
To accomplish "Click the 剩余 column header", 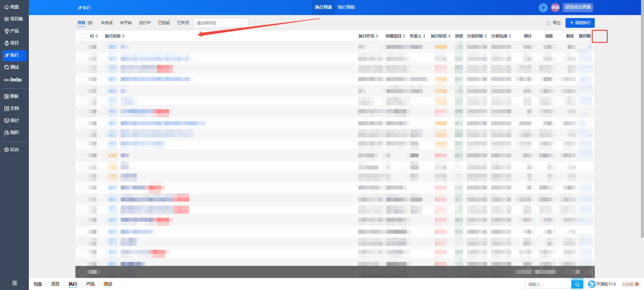I will tap(570, 36).
